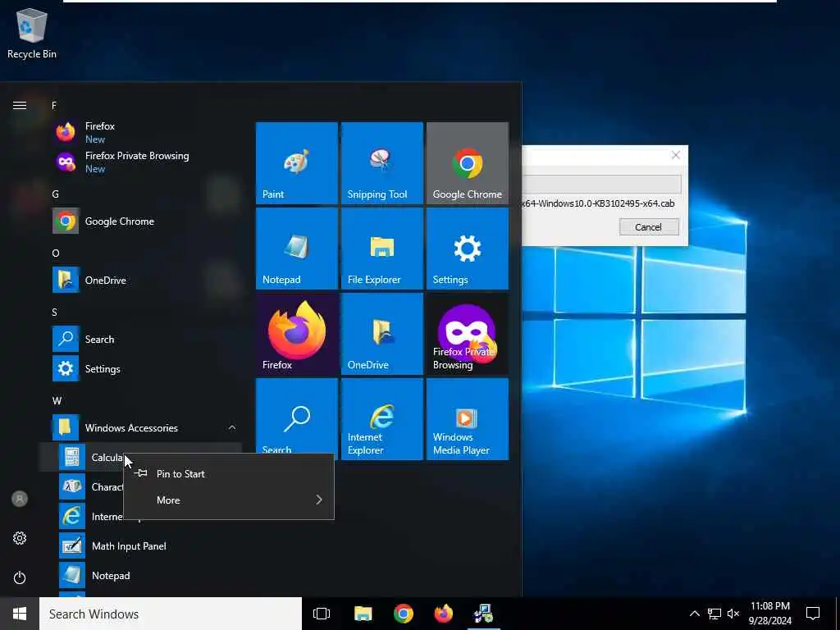840x630 pixels.
Task: Click the O letter header
Action: [56, 253]
